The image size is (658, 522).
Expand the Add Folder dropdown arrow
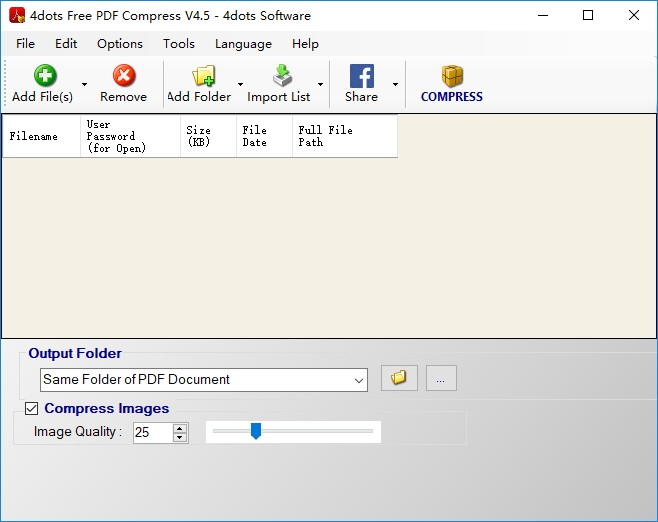[x=240, y=84]
